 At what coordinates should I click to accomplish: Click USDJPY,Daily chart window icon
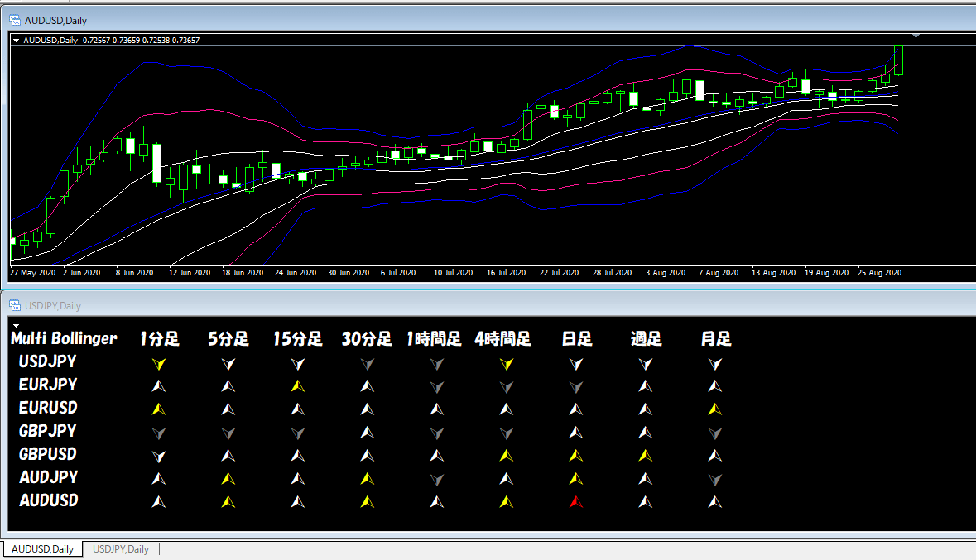pyautogui.click(x=15, y=305)
